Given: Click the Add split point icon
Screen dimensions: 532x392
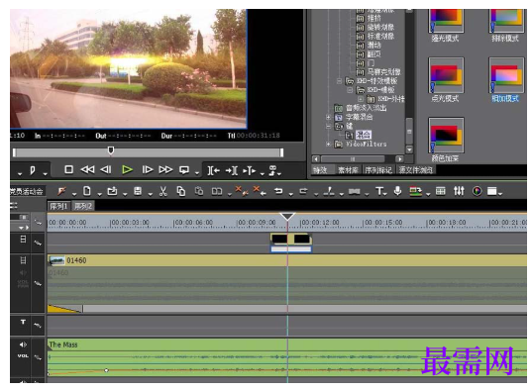Looking at the screenshot, I should [250, 170].
